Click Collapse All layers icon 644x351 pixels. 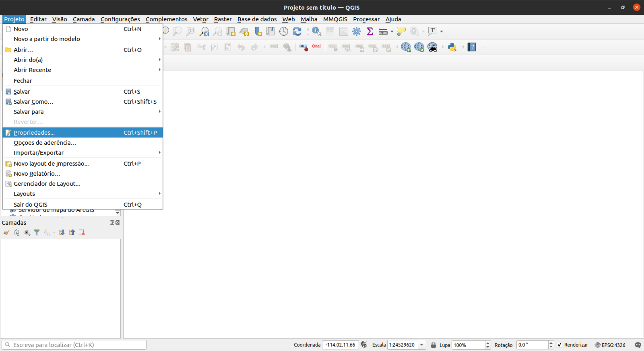pos(72,232)
